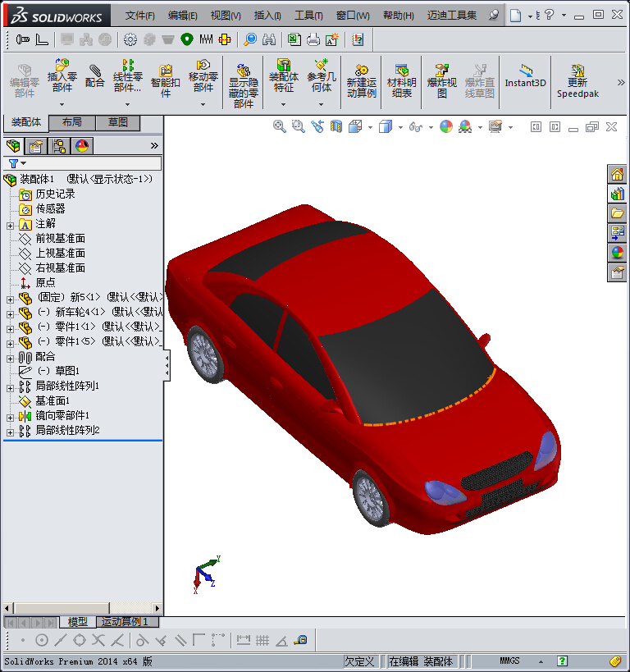
Task: Open the DisplayManager tab icon
Action: 82,146
